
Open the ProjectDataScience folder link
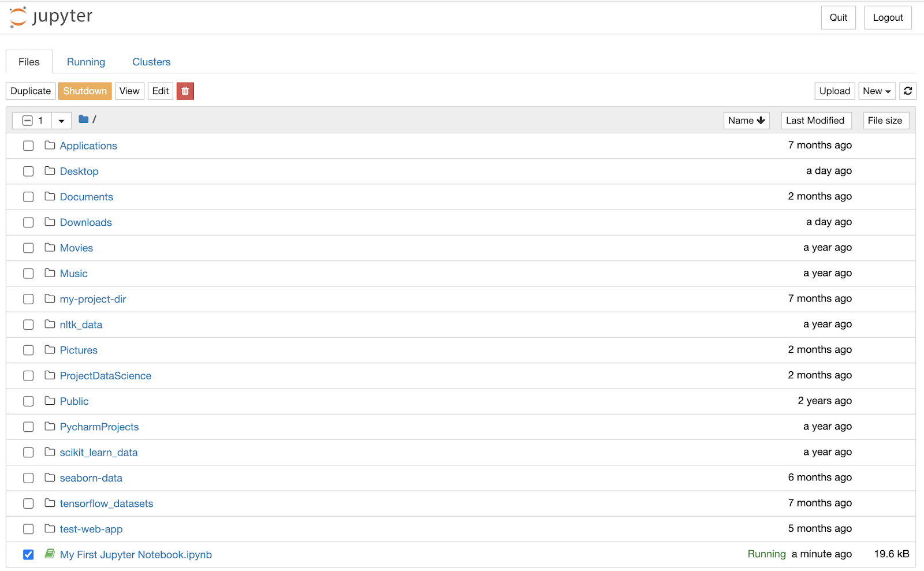click(x=106, y=376)
